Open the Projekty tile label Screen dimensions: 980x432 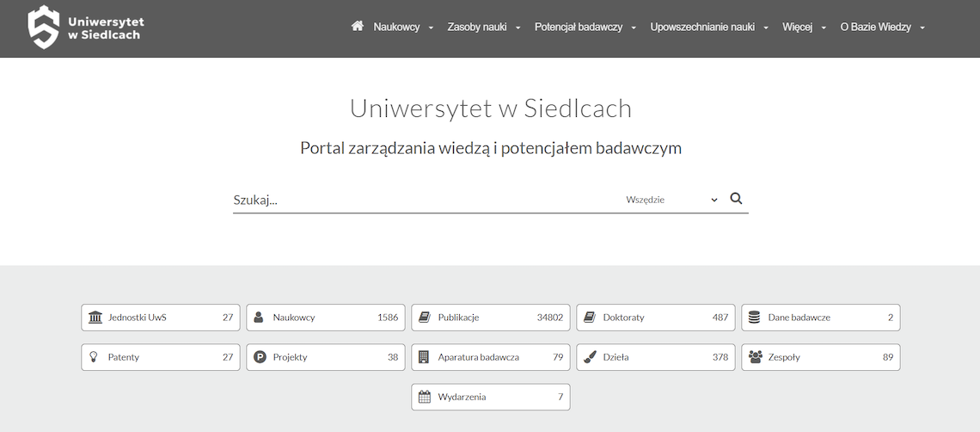point(290,357)
